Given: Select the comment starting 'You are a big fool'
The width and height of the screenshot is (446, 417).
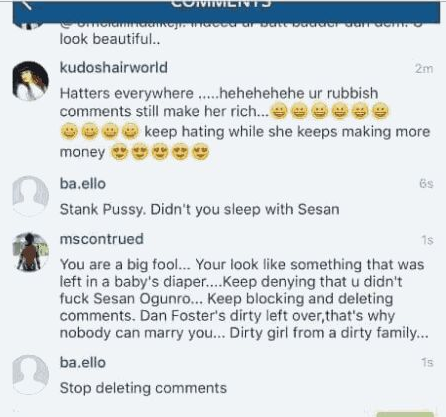Looking at the screenshot, I should click(244, 299).
